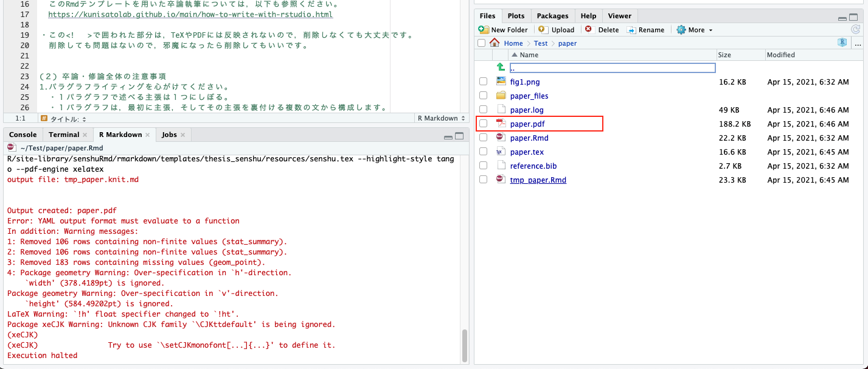This screenshot has width=868, height=369.
Task: Open the paper.Rmd file
Action: pos(529,138)
